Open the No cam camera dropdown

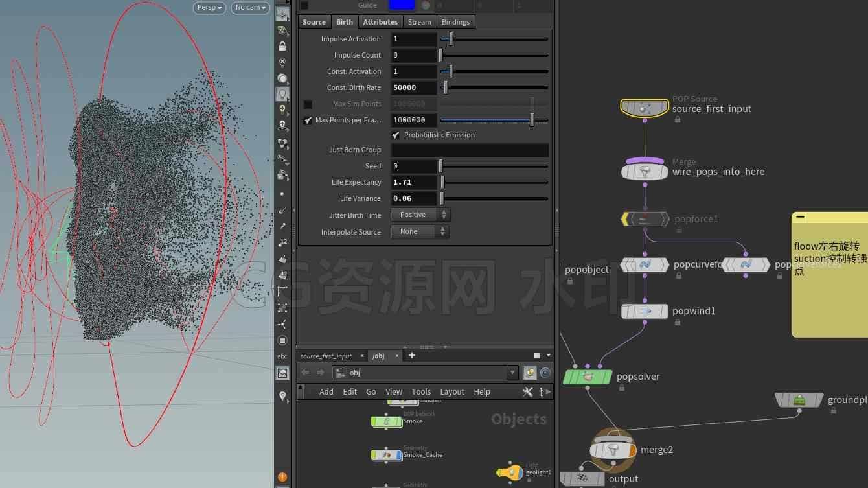250,8
